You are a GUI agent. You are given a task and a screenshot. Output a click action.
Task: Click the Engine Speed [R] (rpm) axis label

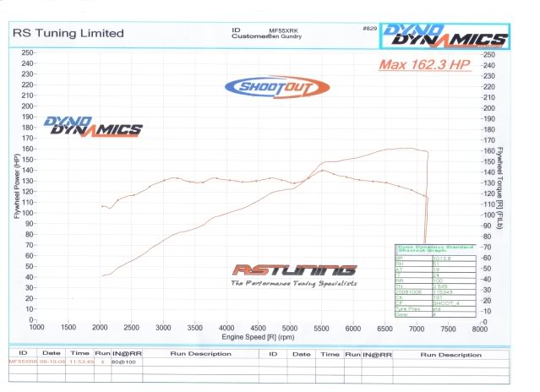(257, 336)
